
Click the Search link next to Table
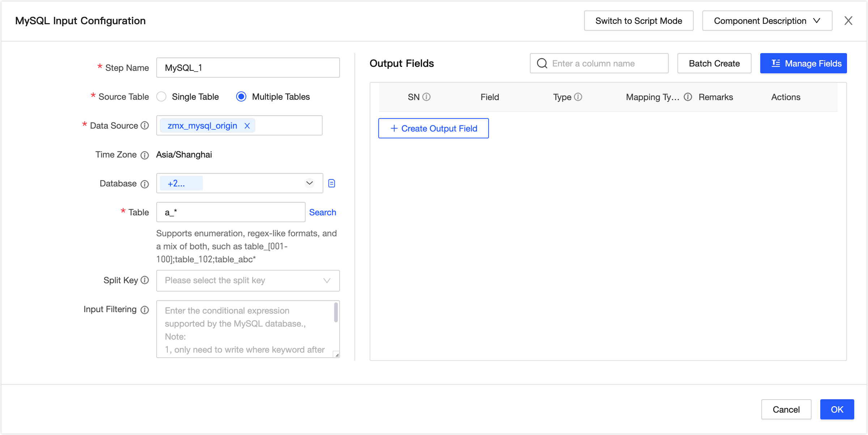323,212
